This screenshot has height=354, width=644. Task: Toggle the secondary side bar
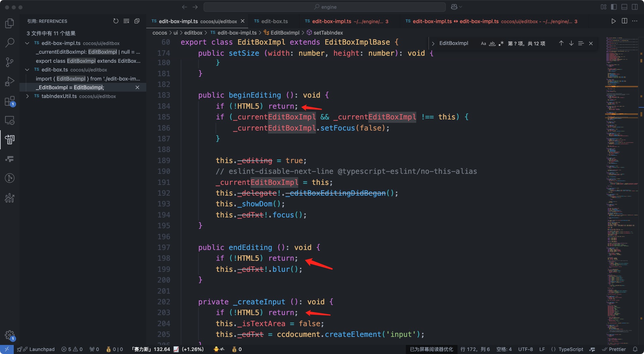(635, 7)
